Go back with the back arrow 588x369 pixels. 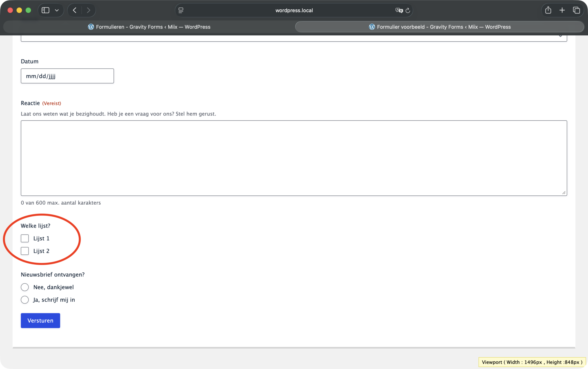(75, 10)
